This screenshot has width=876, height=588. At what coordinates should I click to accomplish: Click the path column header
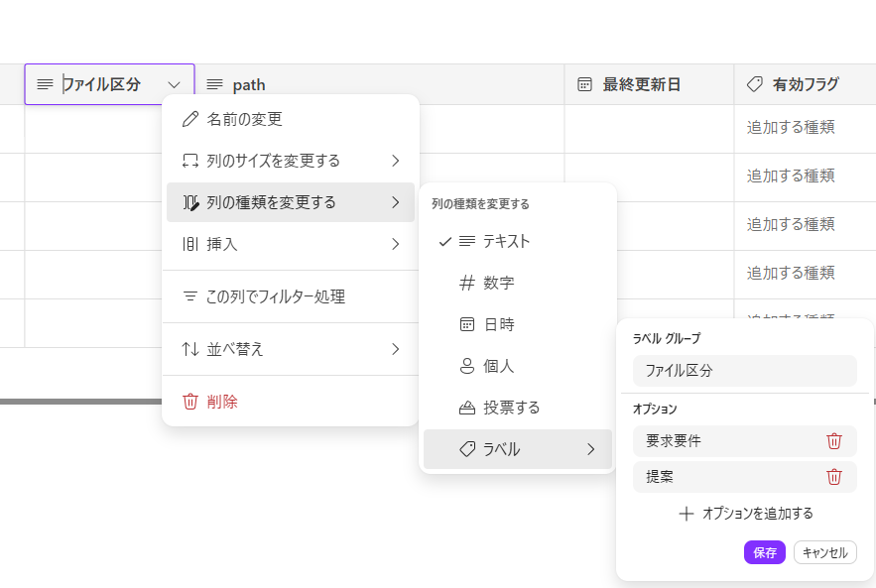379,84
